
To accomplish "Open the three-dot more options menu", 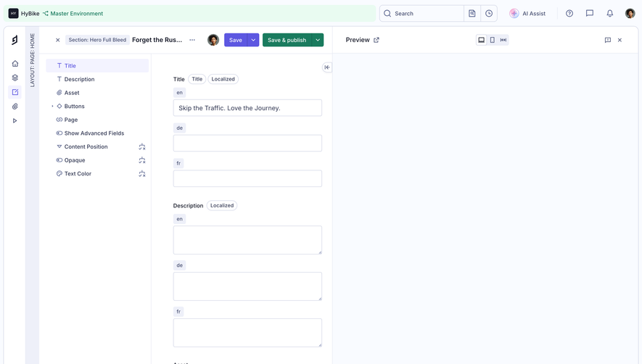I will point(192,40).
